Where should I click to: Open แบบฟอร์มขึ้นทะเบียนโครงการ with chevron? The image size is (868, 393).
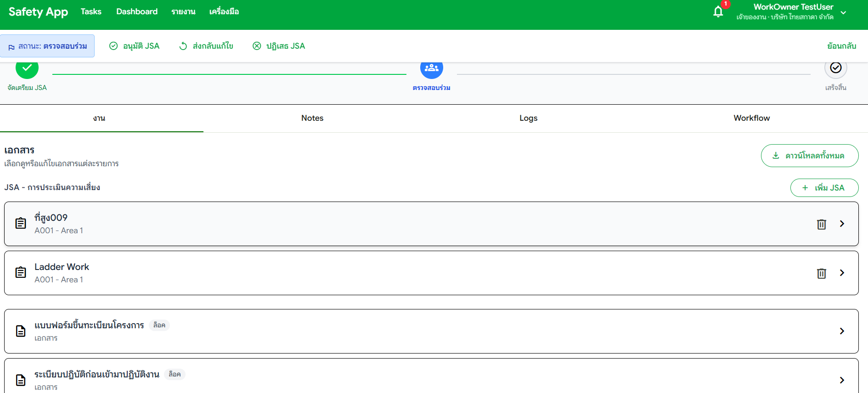(842, 331)
